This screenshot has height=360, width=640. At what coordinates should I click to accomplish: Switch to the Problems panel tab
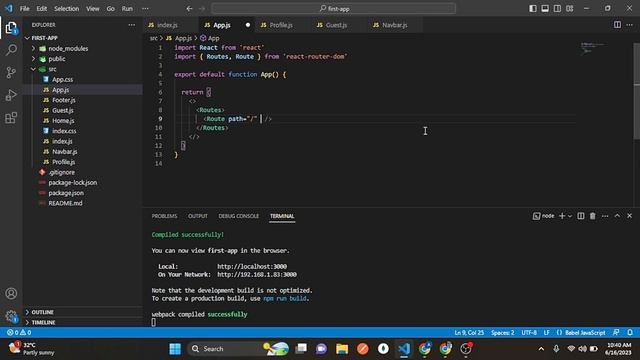tap(164, 216)
